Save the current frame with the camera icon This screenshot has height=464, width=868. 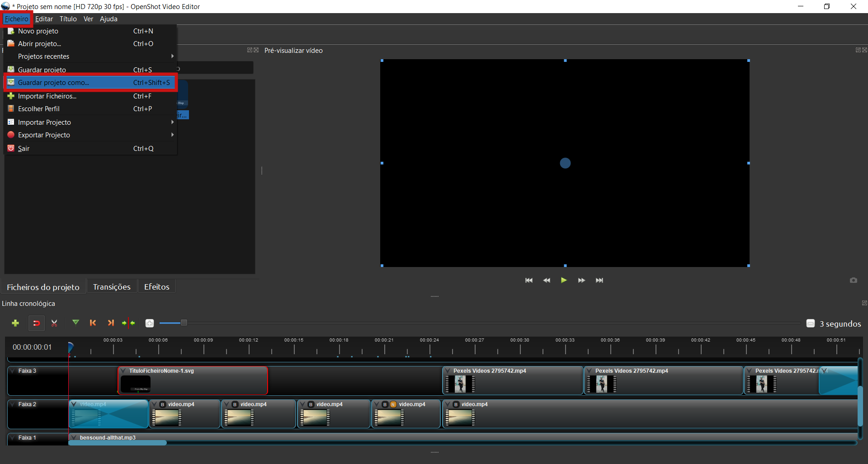(x=854, y=280)
